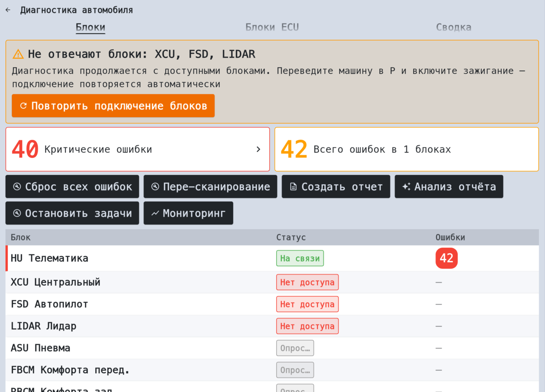Select the HU Телематика row
Viewport: 545px width, 392px height.
pos(272,258)
